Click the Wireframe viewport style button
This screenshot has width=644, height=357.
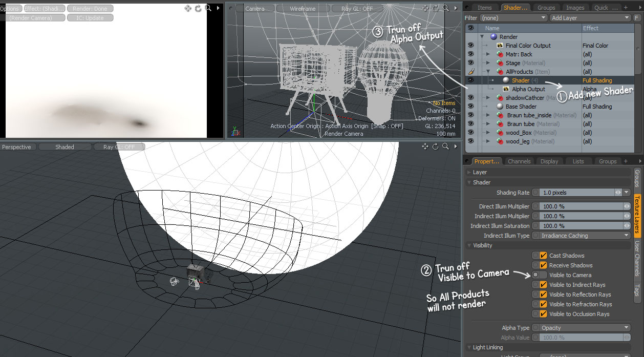(303, 9)
